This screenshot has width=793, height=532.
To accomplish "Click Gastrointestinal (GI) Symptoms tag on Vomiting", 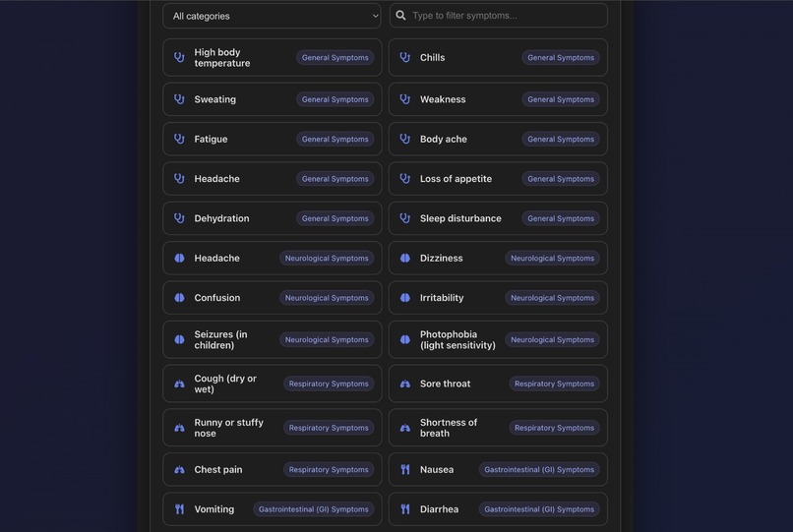I will pos(314,508).
